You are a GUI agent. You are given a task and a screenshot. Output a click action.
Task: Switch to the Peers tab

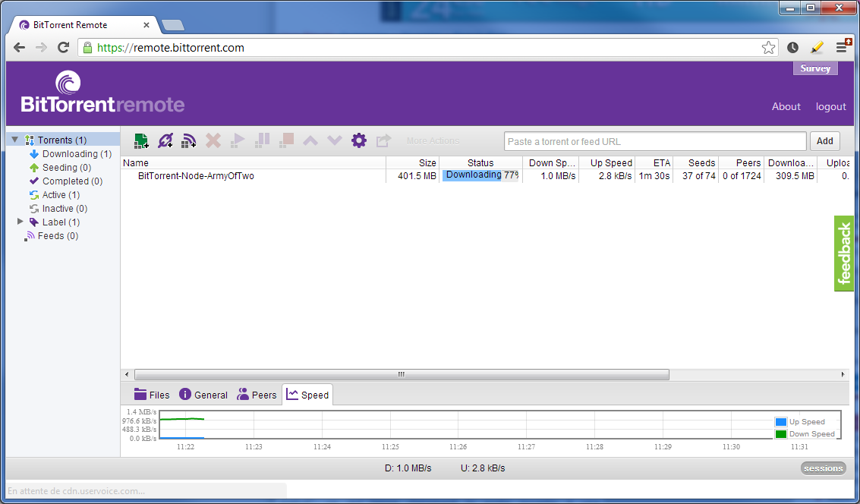(257, 395)
